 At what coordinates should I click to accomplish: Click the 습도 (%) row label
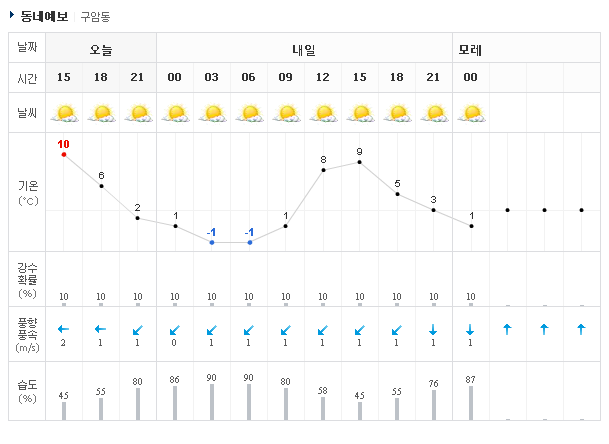click(27, 391)
